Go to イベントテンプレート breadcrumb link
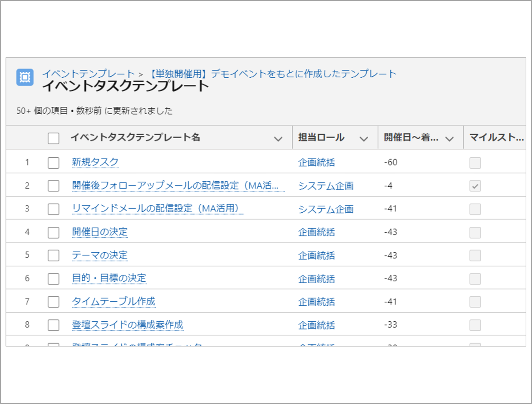 point(89,74)
